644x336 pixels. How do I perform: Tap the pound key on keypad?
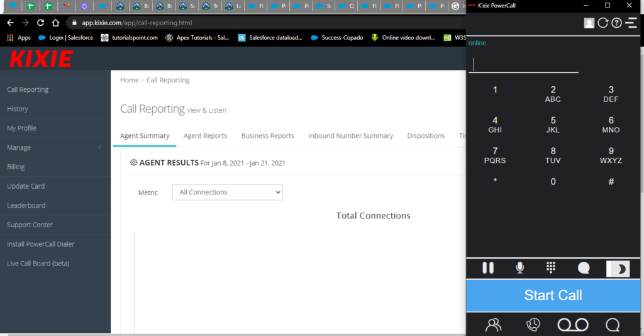[x=611, y=182]
